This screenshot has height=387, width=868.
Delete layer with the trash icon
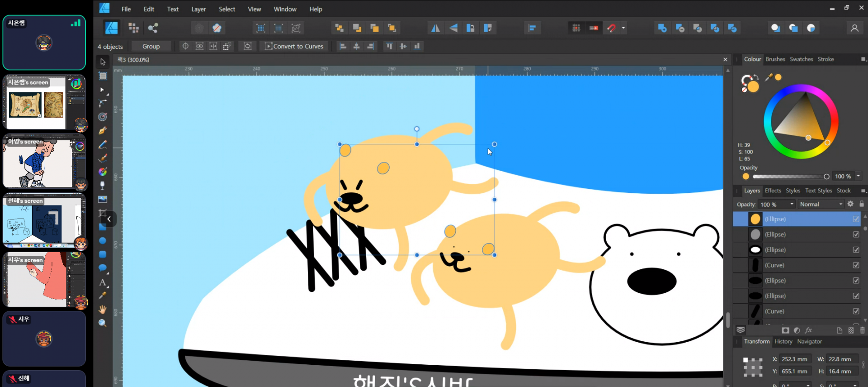coord(862,330)
